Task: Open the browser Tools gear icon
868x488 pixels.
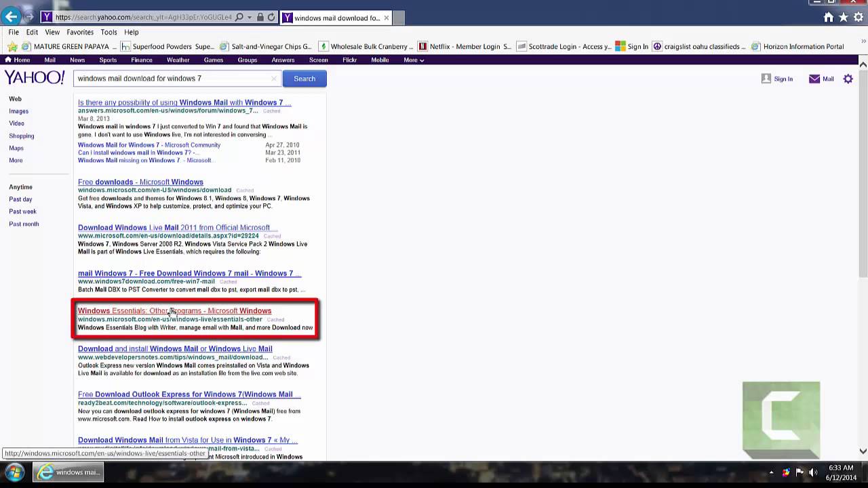Action: [859, 17]
